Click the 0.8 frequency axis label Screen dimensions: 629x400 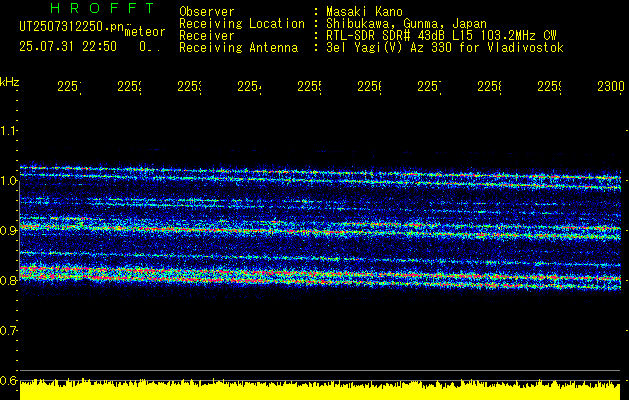click(8, 280)
